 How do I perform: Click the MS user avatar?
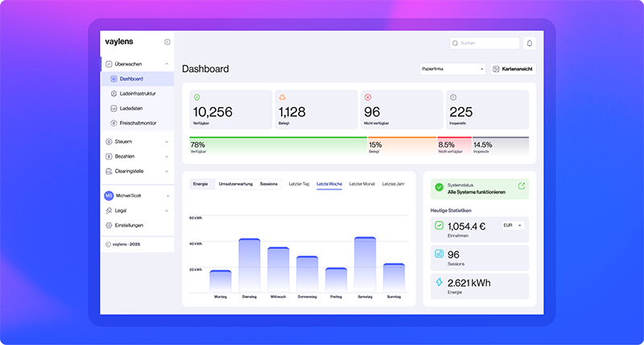[109, 196]
